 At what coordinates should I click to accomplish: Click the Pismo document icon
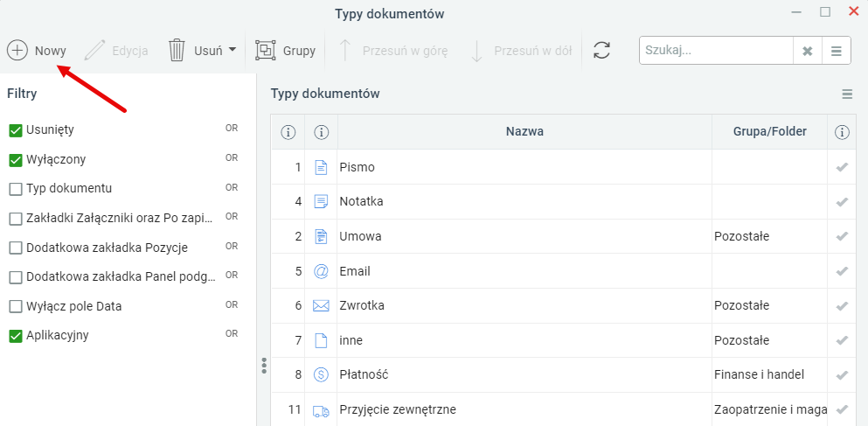point(321,167)
